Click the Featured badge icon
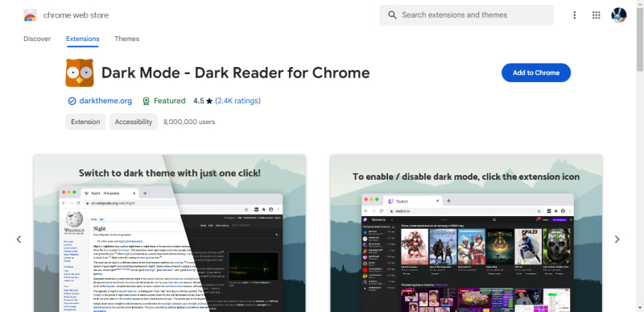The width and height of the screenshot is (644, 312). click(146, 101)
